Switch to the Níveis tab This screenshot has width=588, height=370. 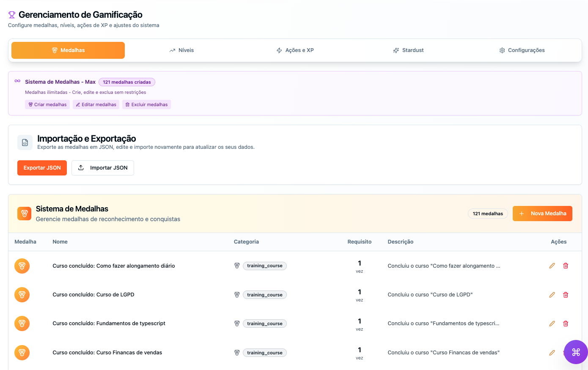[181, 50]
